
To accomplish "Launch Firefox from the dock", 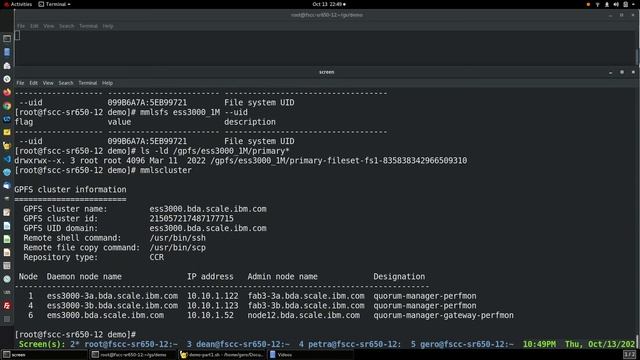I will 7,92.
